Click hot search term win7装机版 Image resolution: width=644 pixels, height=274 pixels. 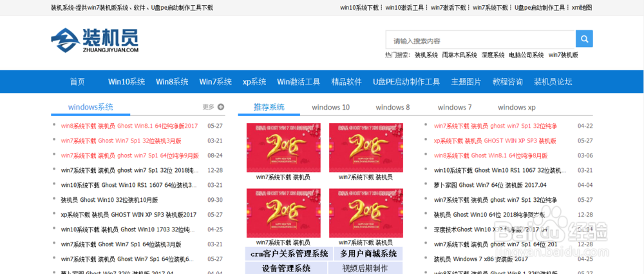coord(563,55)
